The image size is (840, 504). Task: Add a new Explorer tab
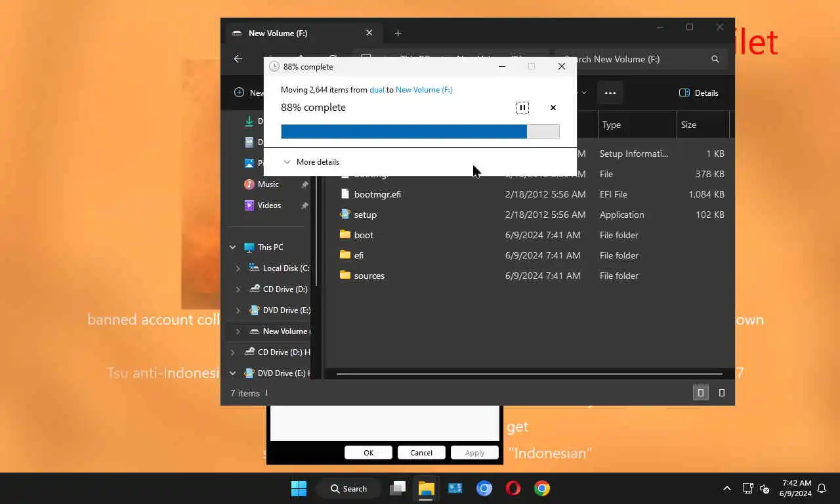tap(398, 33)
